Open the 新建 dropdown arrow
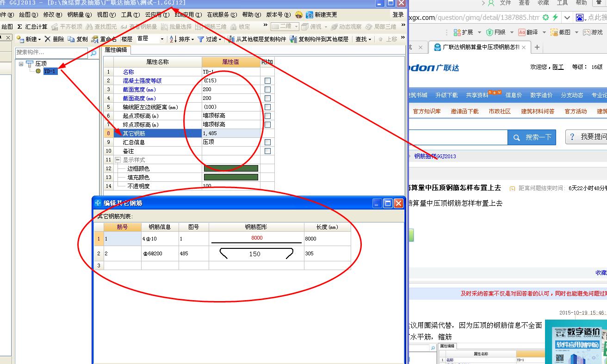The height and width of the screenshot is (364, 607). 39,39
